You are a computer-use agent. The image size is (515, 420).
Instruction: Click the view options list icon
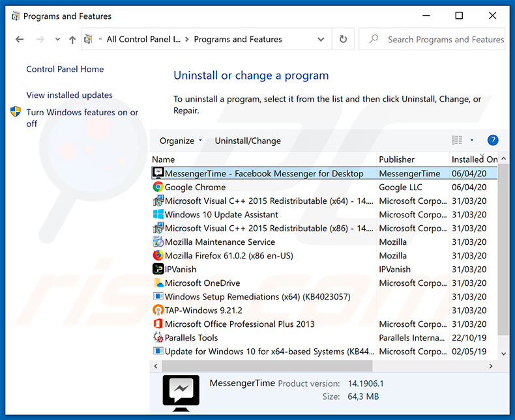tap(457, 140)
